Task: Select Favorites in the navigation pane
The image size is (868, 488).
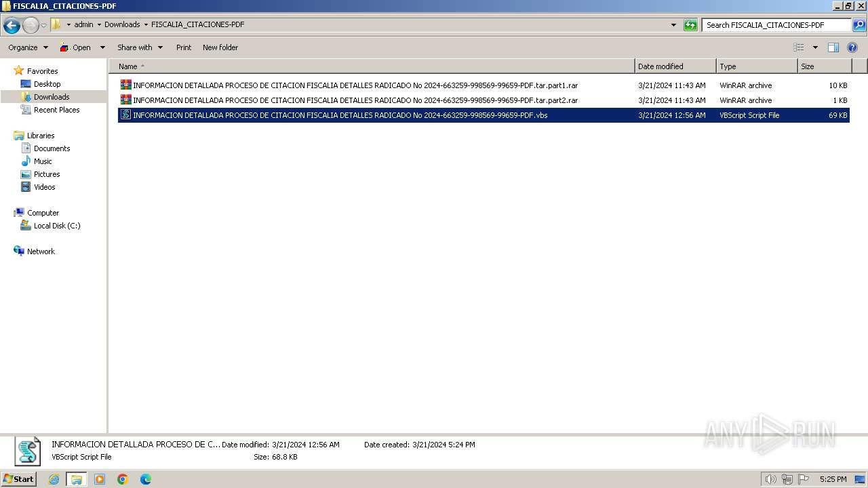Action: (x=42, y=71)
